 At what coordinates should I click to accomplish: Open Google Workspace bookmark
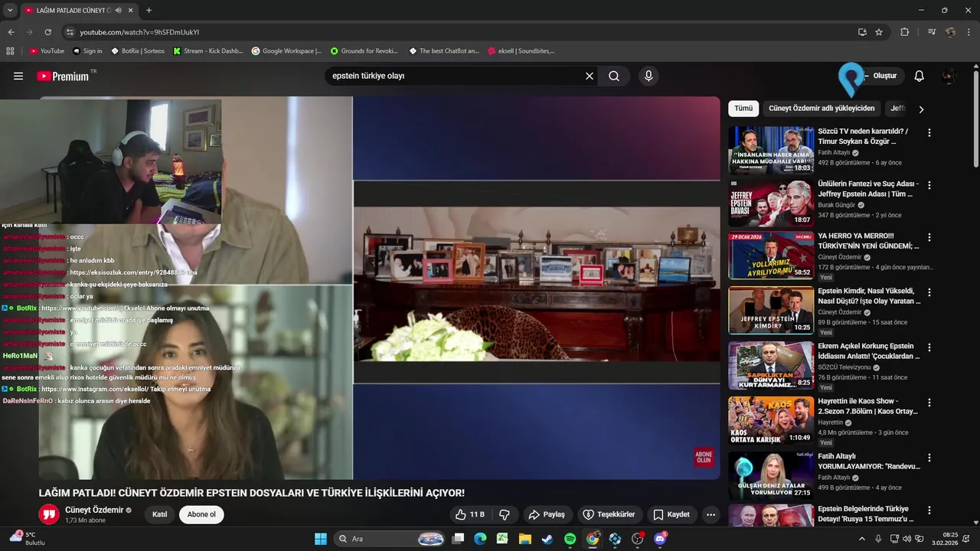tap(287, 51)
